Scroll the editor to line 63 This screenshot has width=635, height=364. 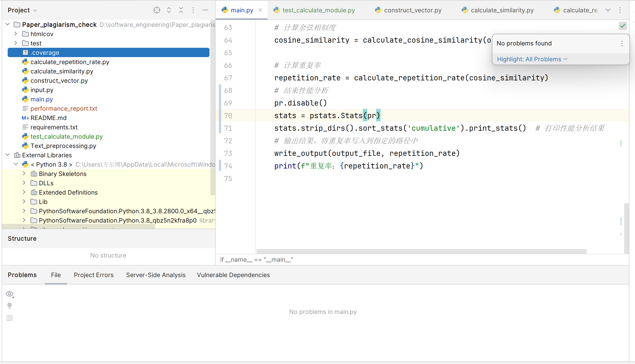(228, 27)
